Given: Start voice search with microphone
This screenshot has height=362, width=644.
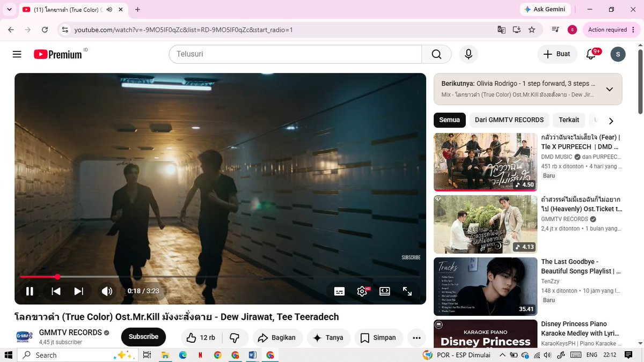Looking at the screenshot, I should 469,54.
